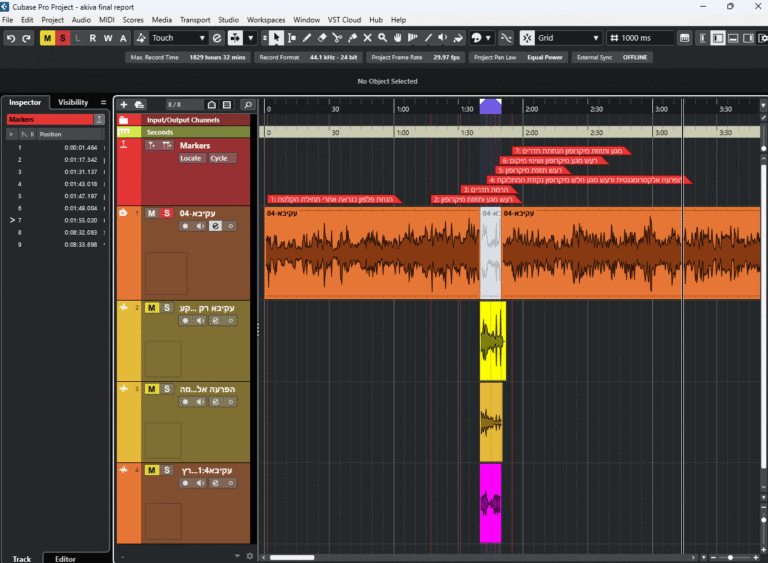Select the Play speaker tool

(443, 38)
